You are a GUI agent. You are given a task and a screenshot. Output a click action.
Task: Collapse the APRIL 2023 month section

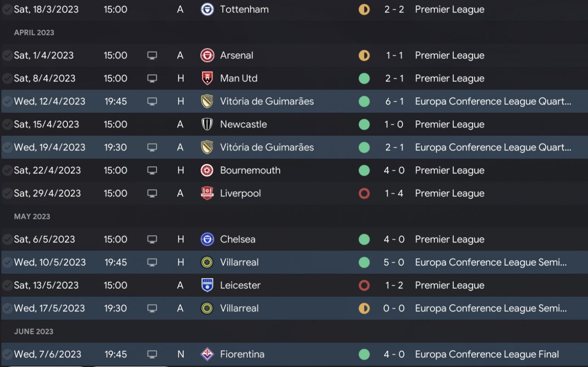(34, 33)
